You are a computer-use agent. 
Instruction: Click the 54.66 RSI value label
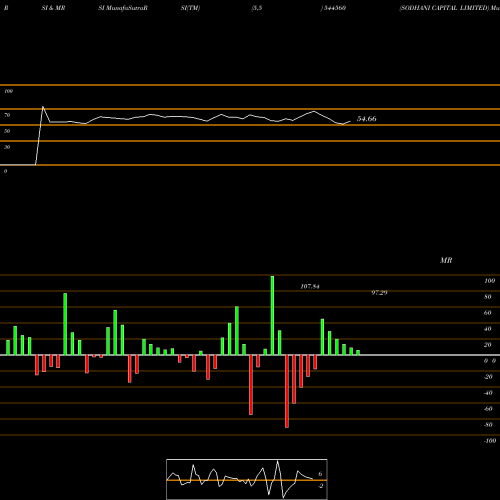(367, 119)
